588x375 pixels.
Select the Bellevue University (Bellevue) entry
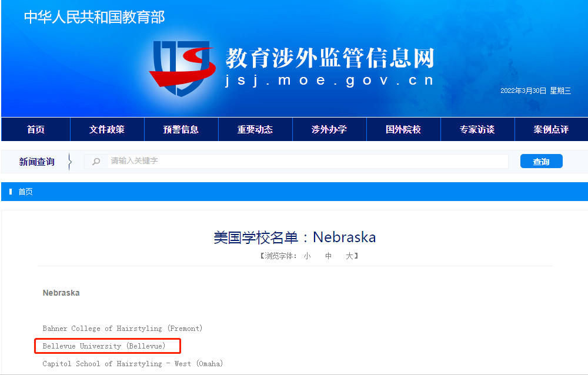coord(104,346)
